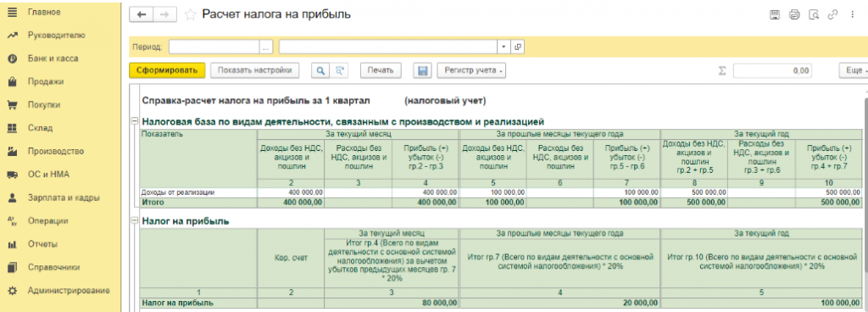Open the Склад section
Screen dimensions: 868x312
click(40, 128)
